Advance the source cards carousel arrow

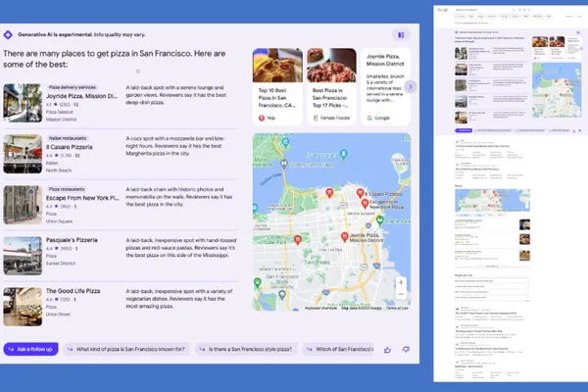pos(411,86)
